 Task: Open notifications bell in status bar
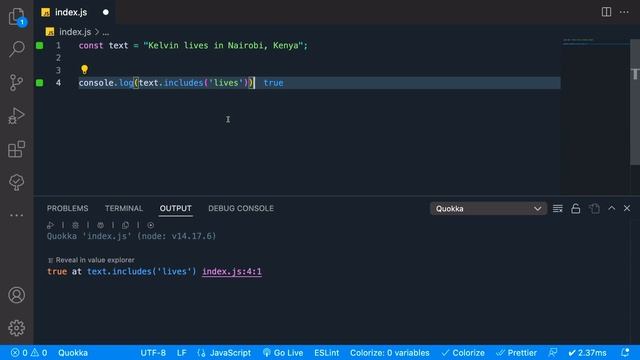click(625, 352)
